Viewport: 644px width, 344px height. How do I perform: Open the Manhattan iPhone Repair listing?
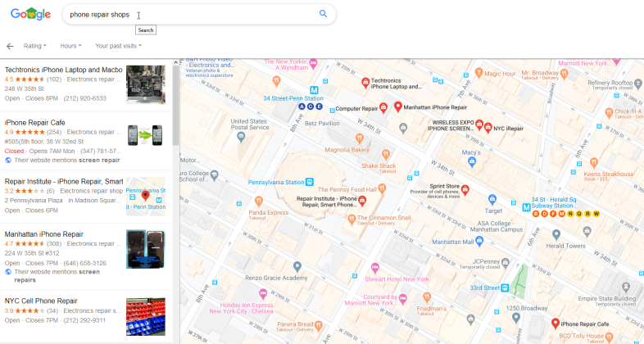pos(44,234)
